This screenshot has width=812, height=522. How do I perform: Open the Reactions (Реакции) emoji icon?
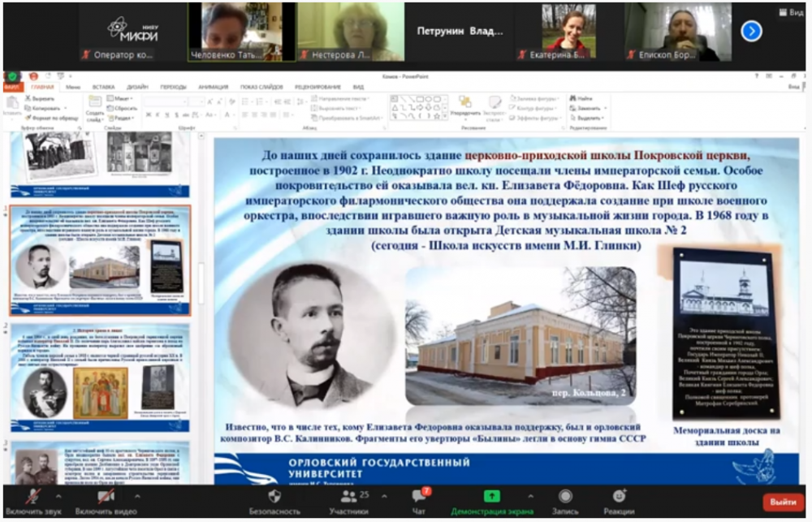(620, 496)
